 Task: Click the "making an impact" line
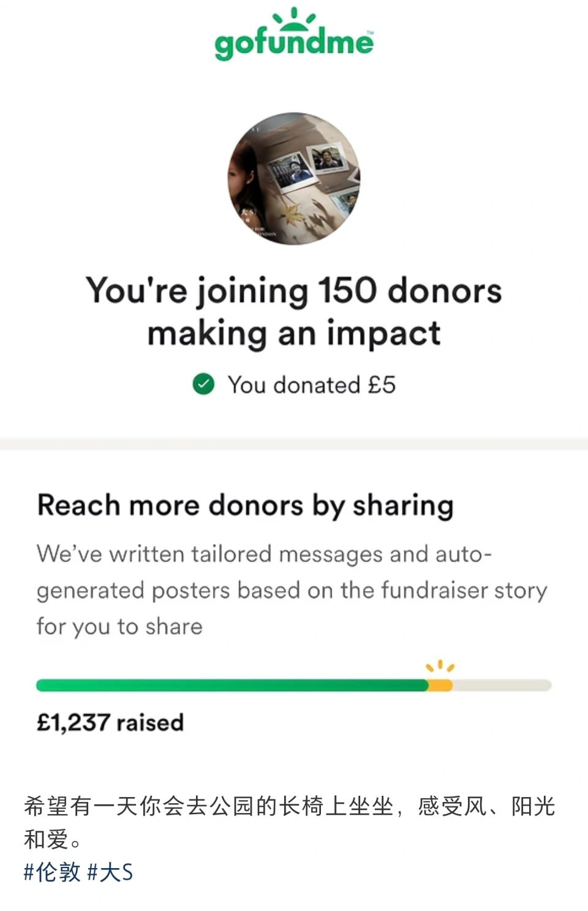294,335
